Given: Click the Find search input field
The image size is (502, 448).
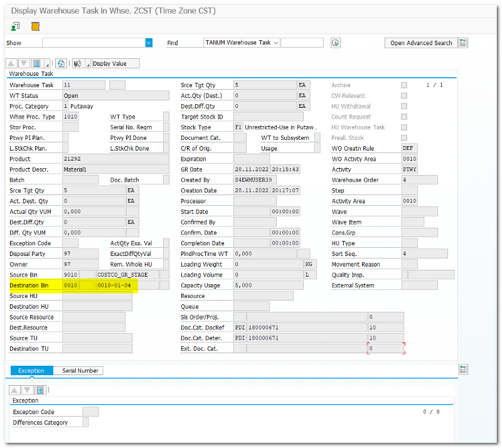Looking at the screenshot, I should click(302, 43).
